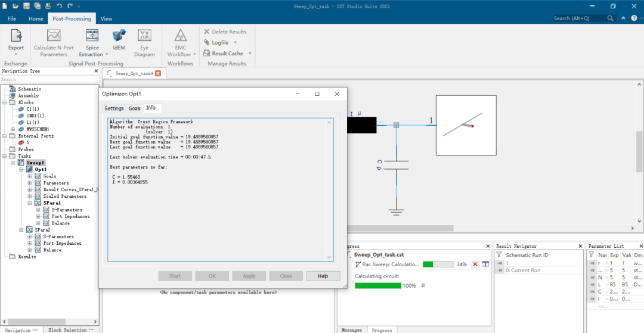Click the Save icon in quick access toolbar
This screenshot has height=333, width=644.
[27, 6]
